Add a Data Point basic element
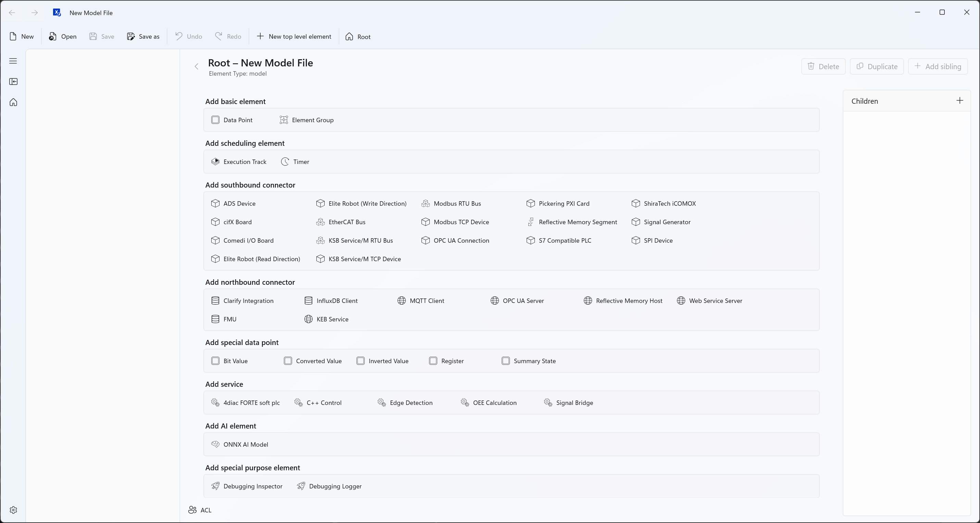Screen dimensions: 980x523 click(232, 120)
